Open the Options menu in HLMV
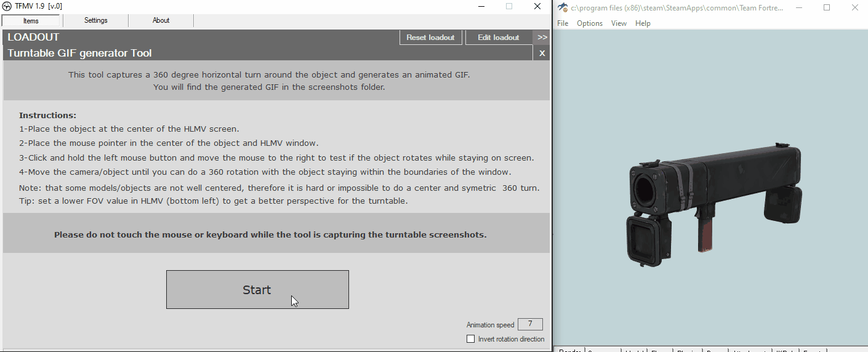The width and height of the screenshot is (868, 352). click(x=590, y=23)
